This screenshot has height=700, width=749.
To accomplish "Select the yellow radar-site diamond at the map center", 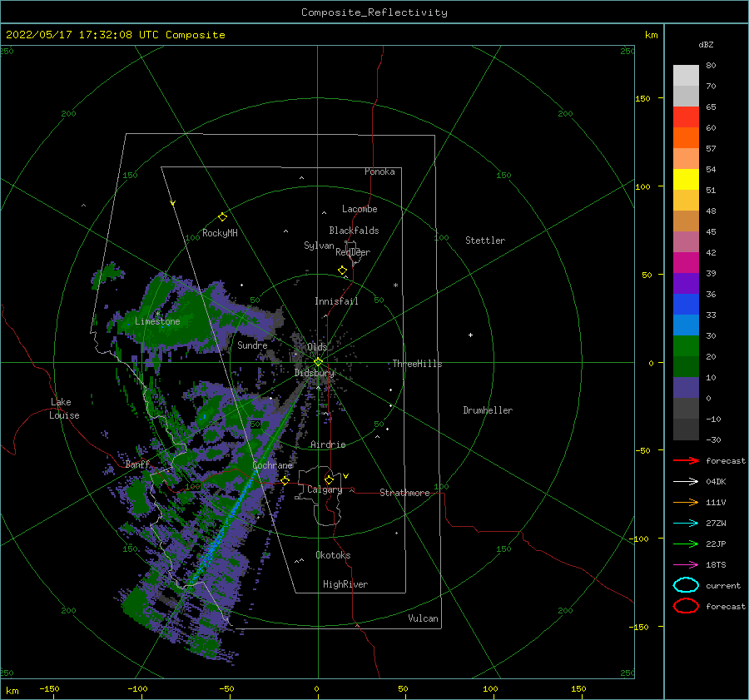I will pyautogui.click(x=318, y=362).
